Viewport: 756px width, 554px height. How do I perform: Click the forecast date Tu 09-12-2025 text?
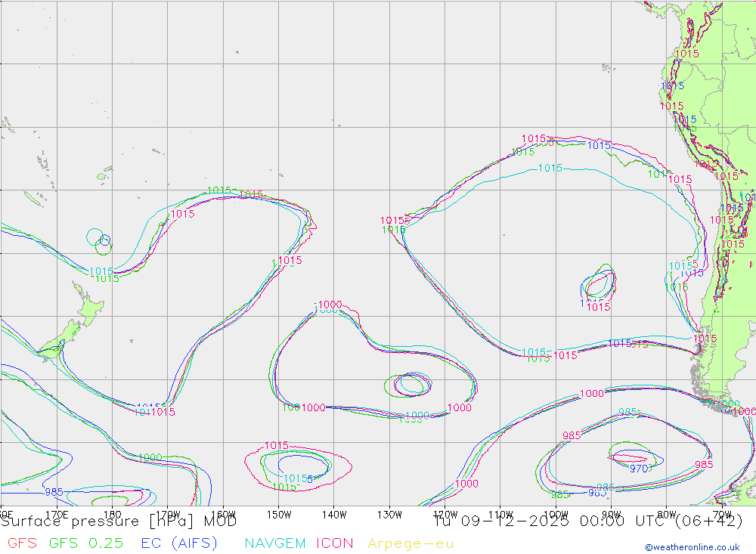pos(514,521)
